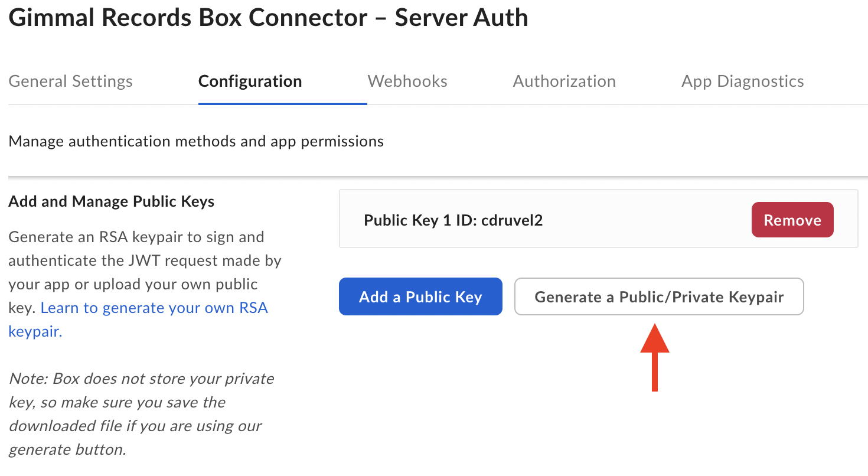Go to the Authorization tab
Viewport: 868px width, 476px height.
pyautogui.click(x=564, y=81)
